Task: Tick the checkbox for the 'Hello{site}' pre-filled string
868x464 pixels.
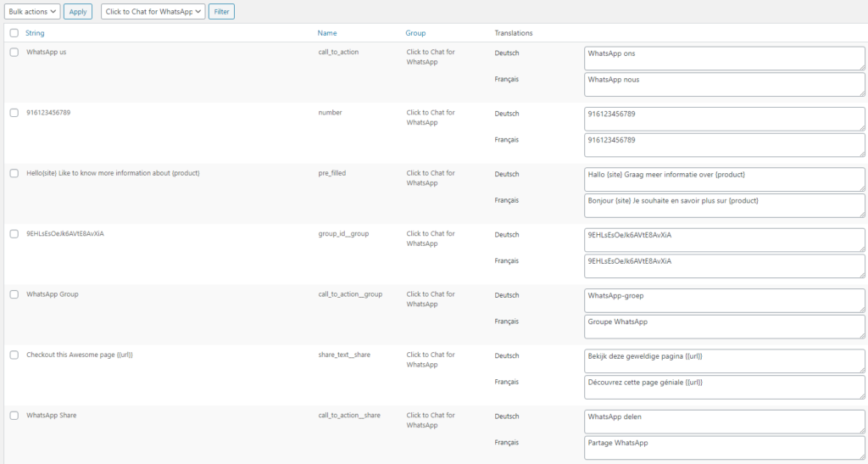Action: [14, 173]
